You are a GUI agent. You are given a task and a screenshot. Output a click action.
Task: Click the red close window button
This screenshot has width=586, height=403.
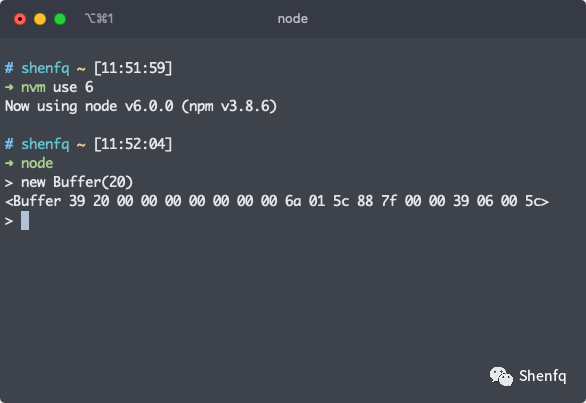[20, 19]
